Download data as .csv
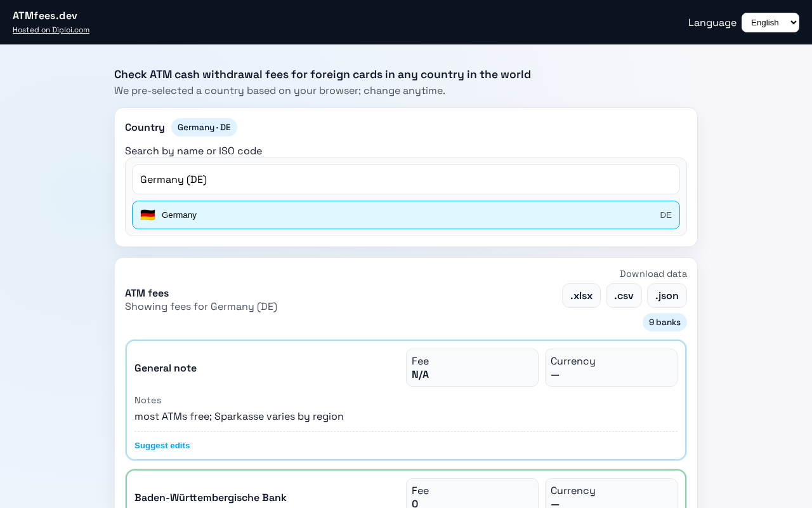The image size is (812, 508). (624, 296)
